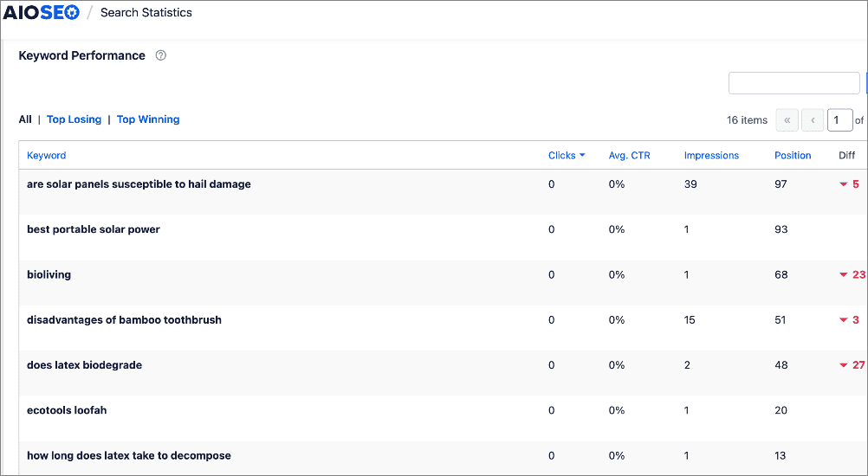The width and height of the screenshot is (868, 476).
Task: Click impressions value 39 for solar panels
Action: tap(690, 184)
